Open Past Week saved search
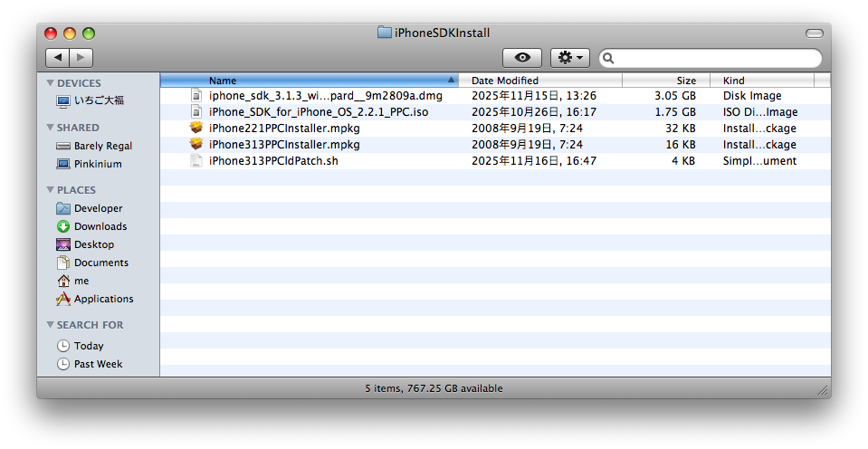The height and width of the screenshot is (449, 868). [98, 364]
